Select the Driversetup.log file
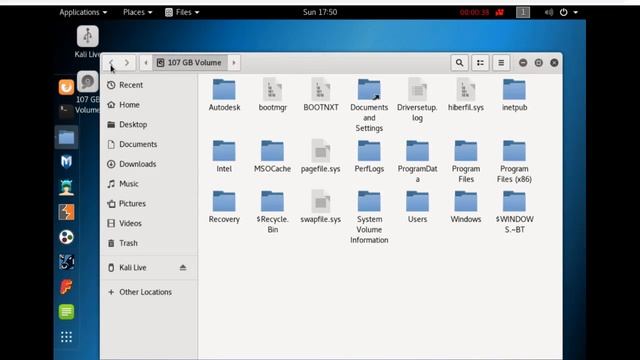This screenshot has width=640, height=360. [x=417, y=100]
